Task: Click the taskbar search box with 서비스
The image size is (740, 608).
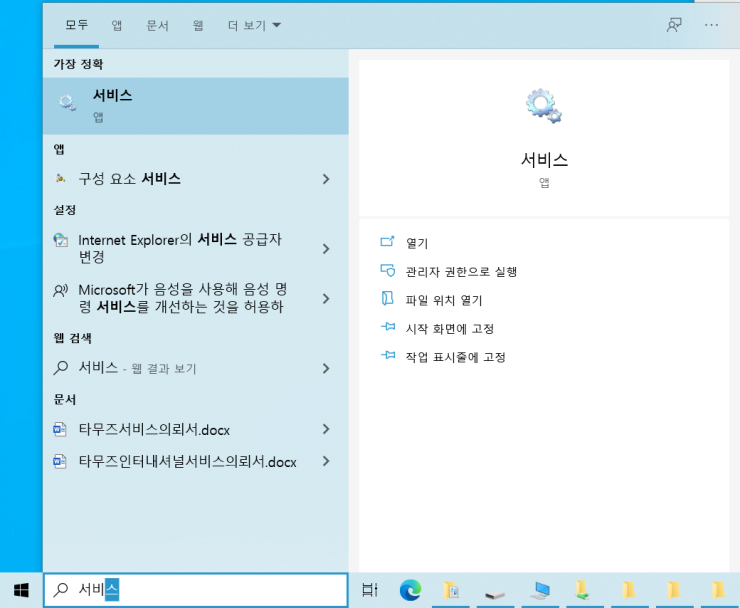Action: pos(196,590)
